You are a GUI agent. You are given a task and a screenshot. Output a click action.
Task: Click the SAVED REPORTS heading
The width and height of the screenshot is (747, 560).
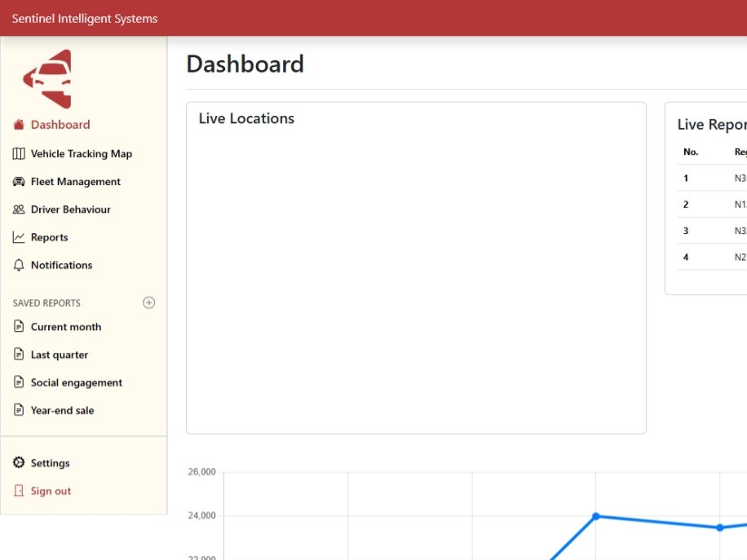click(x=46, y=303)
